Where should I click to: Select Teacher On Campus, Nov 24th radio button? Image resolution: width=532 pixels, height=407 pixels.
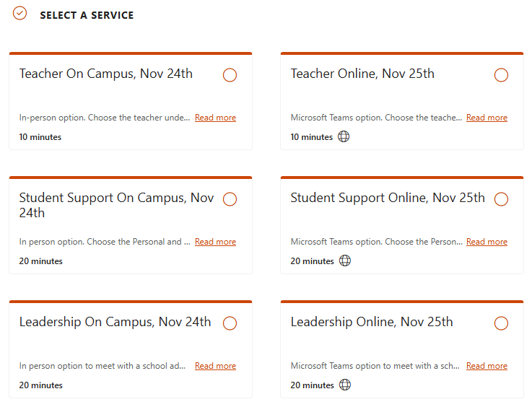click(x=230, y=75)
